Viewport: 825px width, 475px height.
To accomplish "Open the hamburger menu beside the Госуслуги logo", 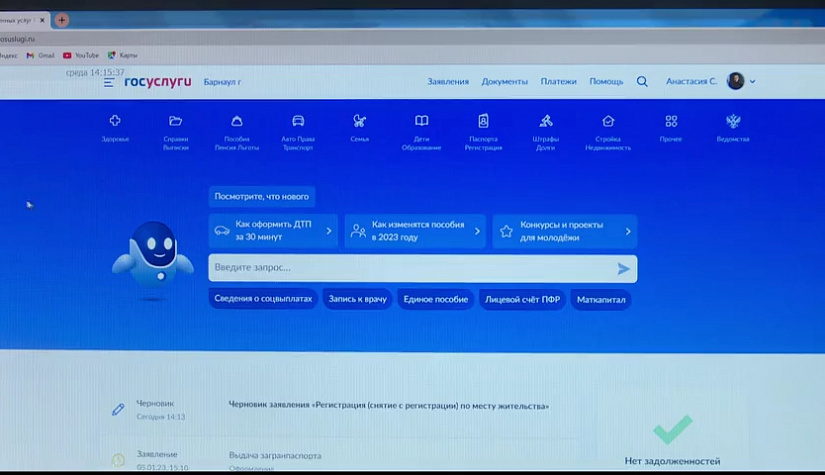I will tap(109, 82).
